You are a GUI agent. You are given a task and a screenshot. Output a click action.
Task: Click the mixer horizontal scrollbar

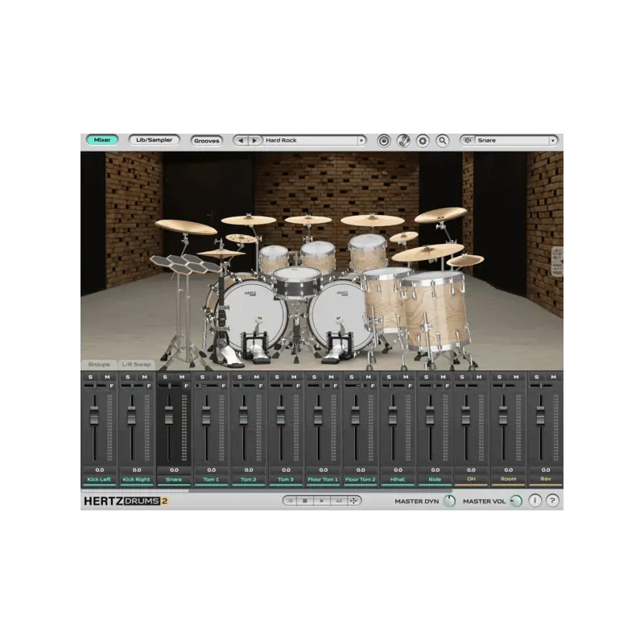point(135,490)
